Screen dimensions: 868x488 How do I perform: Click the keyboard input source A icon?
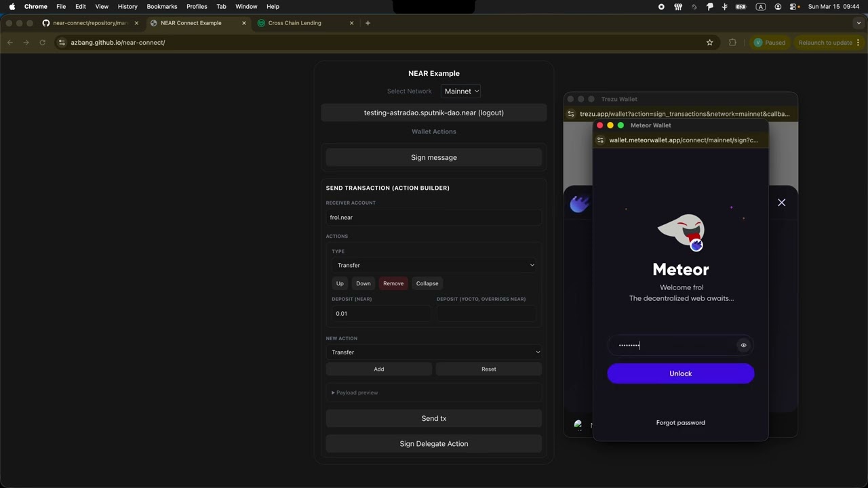pyautogui.click(x=761, y=6)
